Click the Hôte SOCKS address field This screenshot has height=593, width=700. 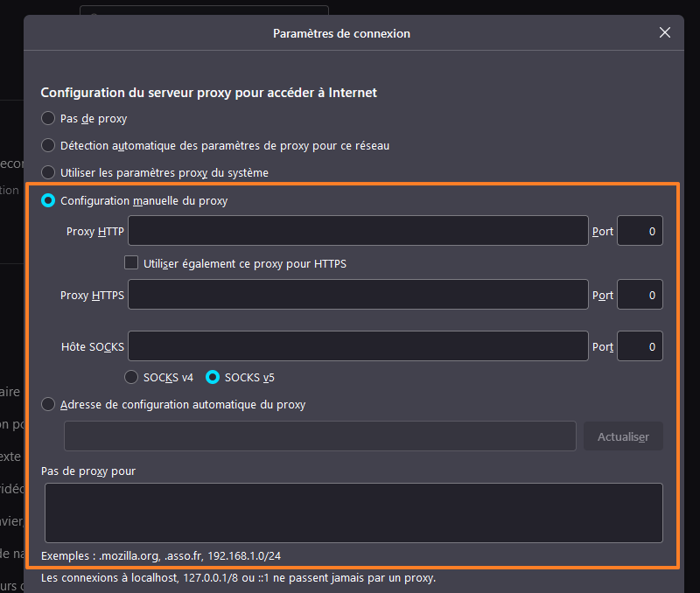(x=358, y=346)
